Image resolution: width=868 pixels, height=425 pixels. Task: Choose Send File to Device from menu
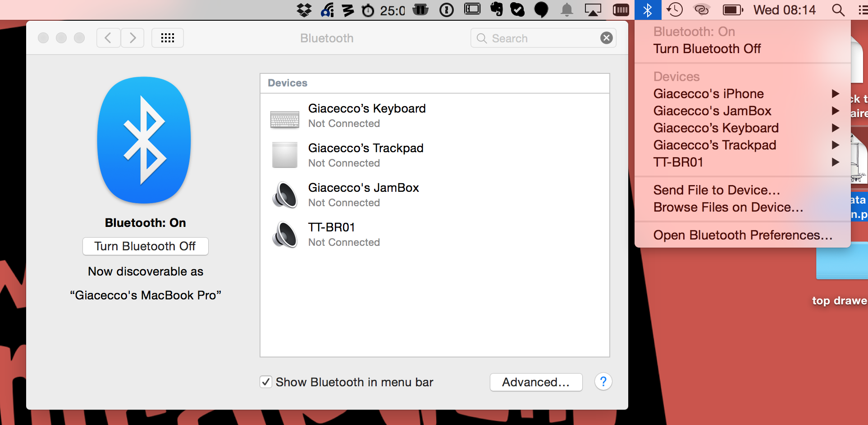(x=717, y=190)
